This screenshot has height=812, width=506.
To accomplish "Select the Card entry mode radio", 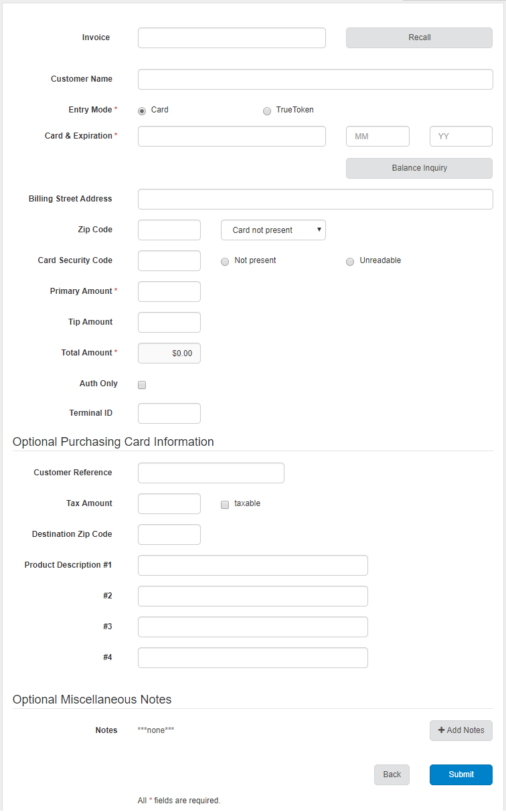I will (x=142, y=110).
